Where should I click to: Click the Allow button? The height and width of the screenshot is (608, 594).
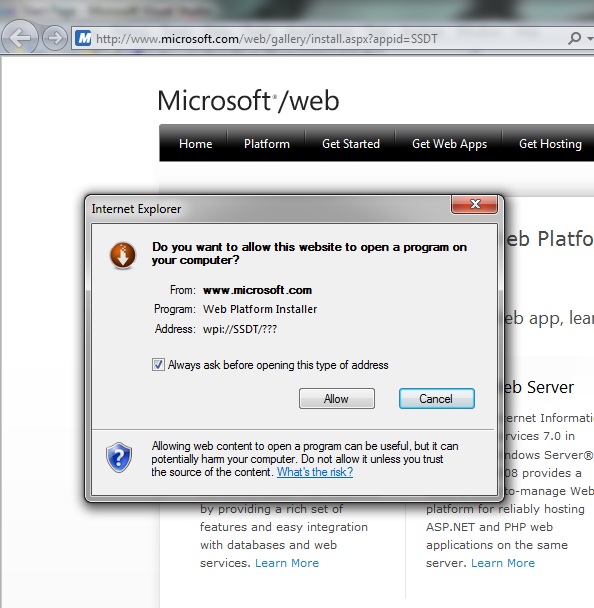(337, 399)
